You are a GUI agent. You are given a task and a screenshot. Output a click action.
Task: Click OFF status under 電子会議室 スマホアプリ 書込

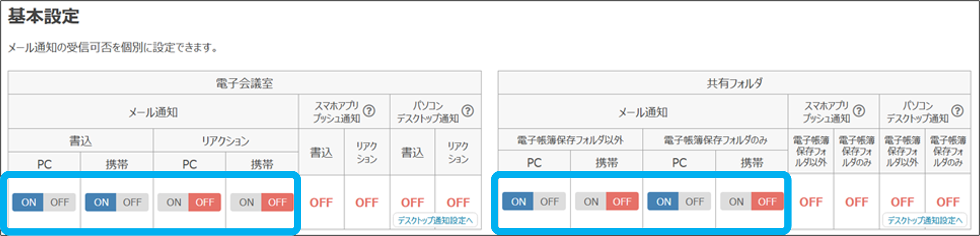[x=321, y=203]
